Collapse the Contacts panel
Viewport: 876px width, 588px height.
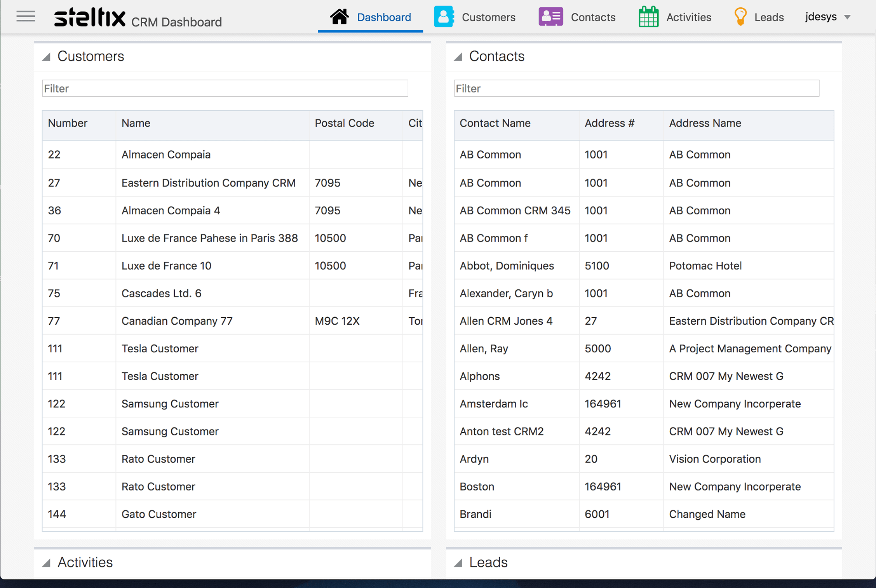(458, 57)
